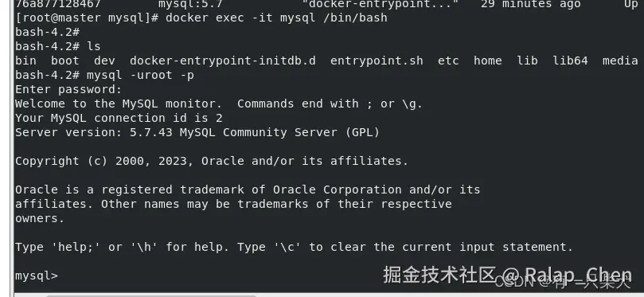Click 'lib64' in the ls output
644x297 pixels.
pos(570,61)
